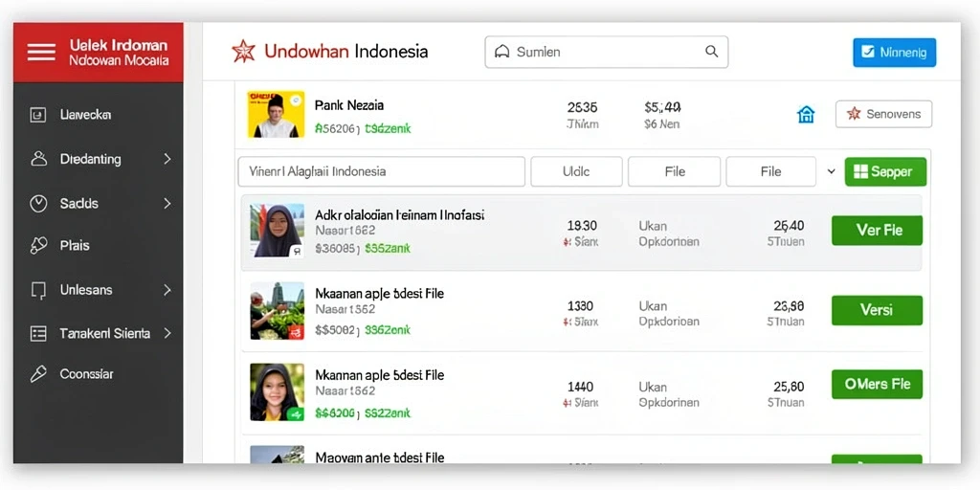Open the Sadds sidebar menu item
This screenshot has height=490, width=980.
pos(99,203)
